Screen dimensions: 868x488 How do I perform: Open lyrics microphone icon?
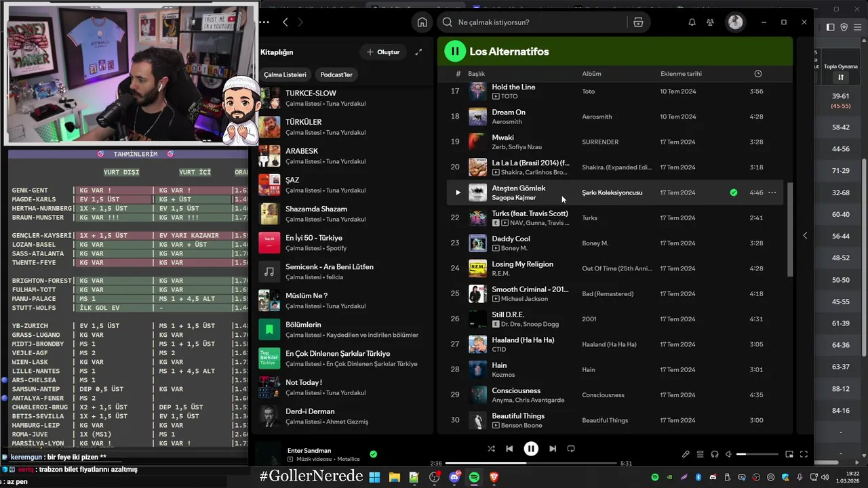pos(686,454)
